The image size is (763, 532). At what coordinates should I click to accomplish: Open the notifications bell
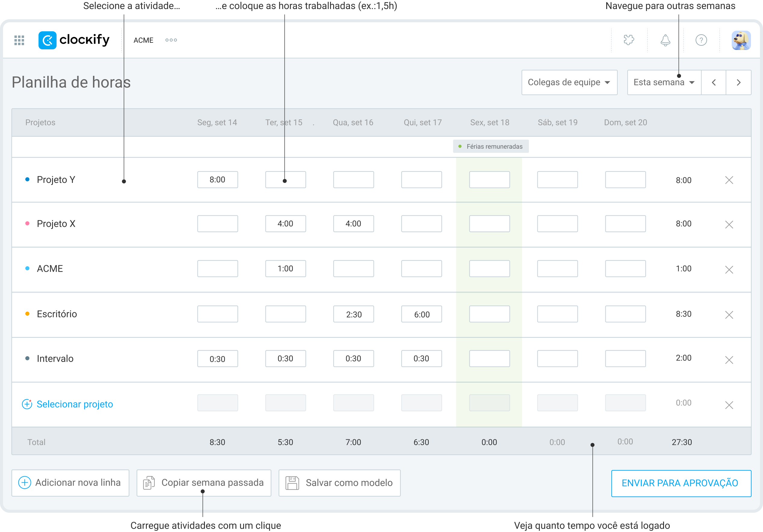click(665, 40)
